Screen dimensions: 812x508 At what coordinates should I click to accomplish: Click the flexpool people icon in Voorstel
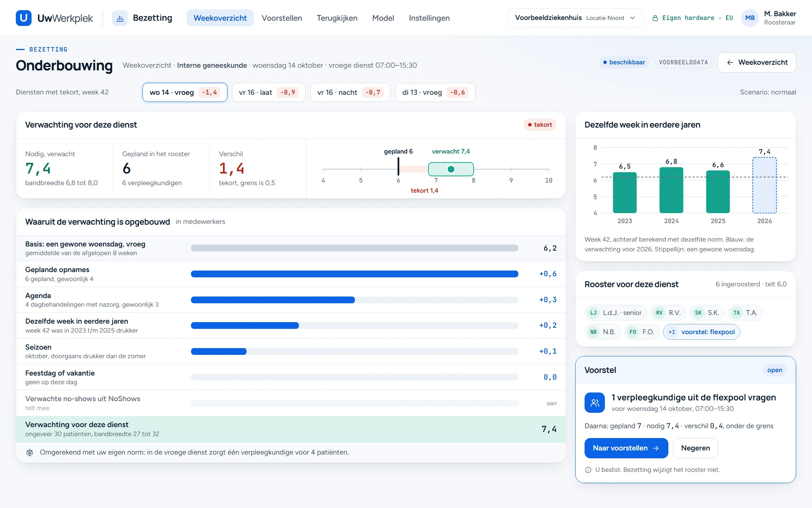(595, 403)
